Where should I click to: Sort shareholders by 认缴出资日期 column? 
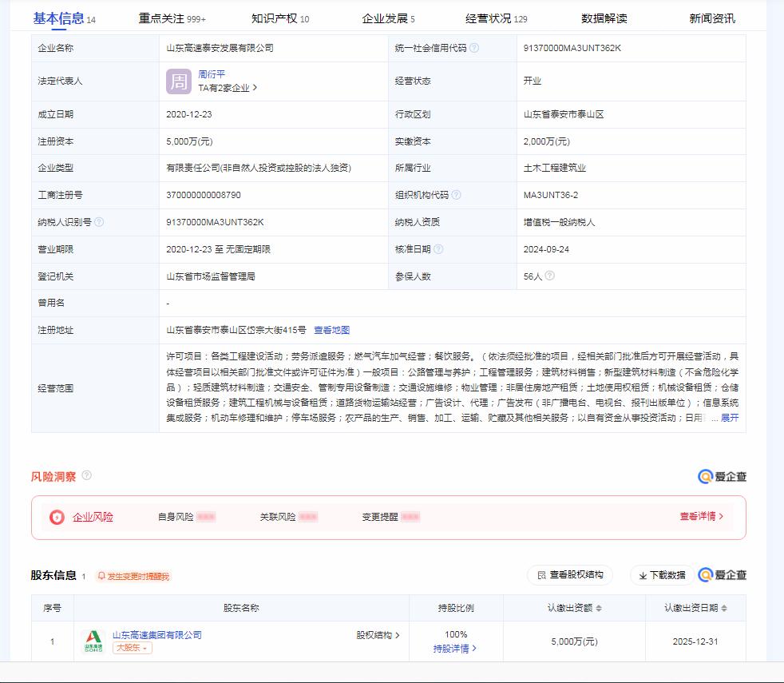[x=724, y=608]
